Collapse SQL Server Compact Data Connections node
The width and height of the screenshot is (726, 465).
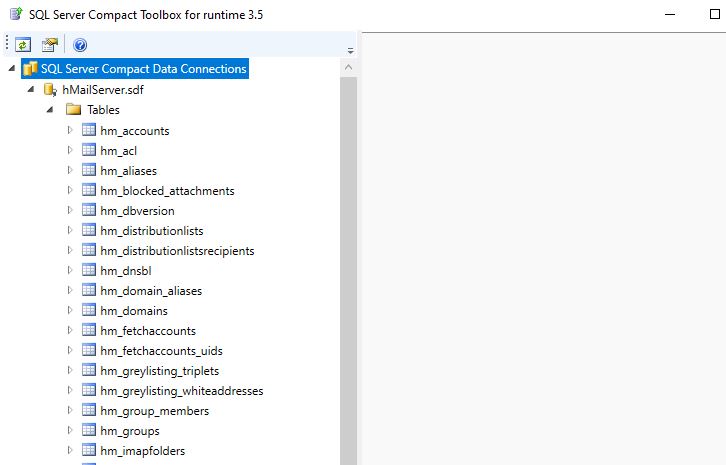click(12, 69)
